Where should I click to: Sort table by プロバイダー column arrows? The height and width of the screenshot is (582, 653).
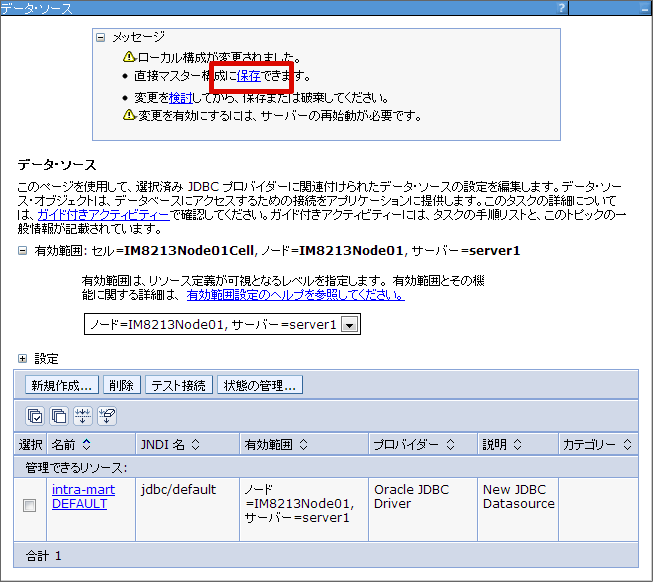451,444
